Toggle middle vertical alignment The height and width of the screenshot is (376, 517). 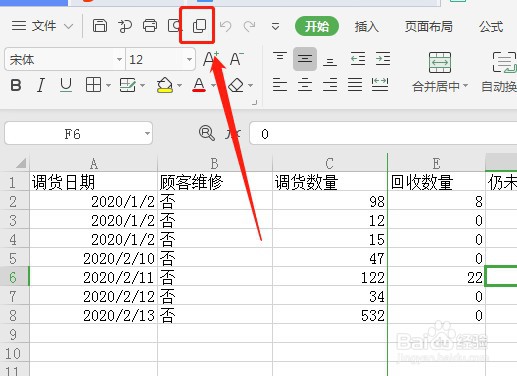click(x=305, y=59)
